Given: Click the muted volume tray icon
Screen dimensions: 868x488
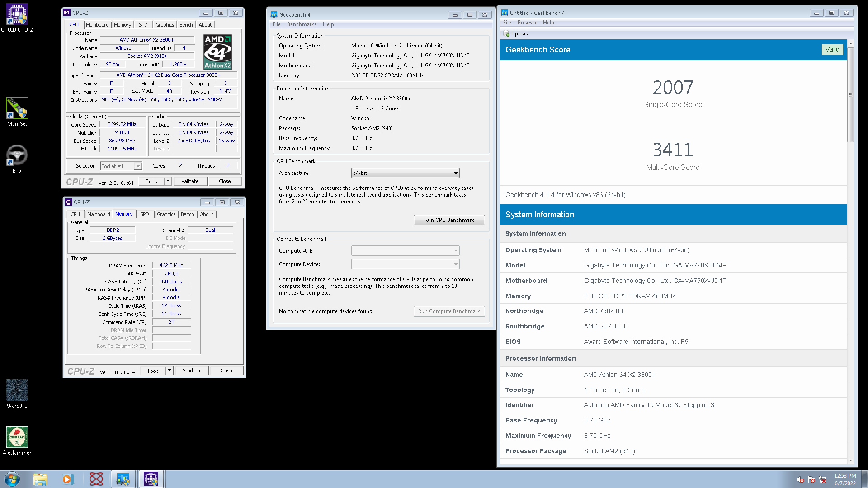Looking at the screenshot, I should (x=801, y=480).
